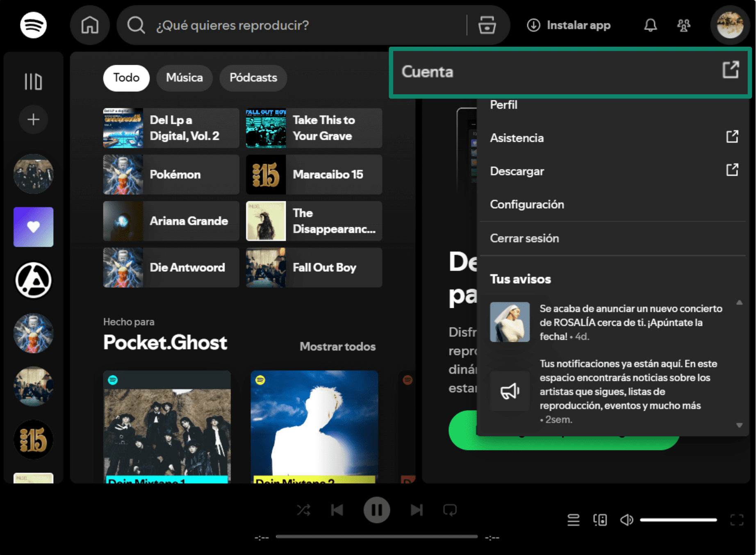Click the plus create playlist button
The height and width of the screenshot is (555, 756).
[33, 119]
